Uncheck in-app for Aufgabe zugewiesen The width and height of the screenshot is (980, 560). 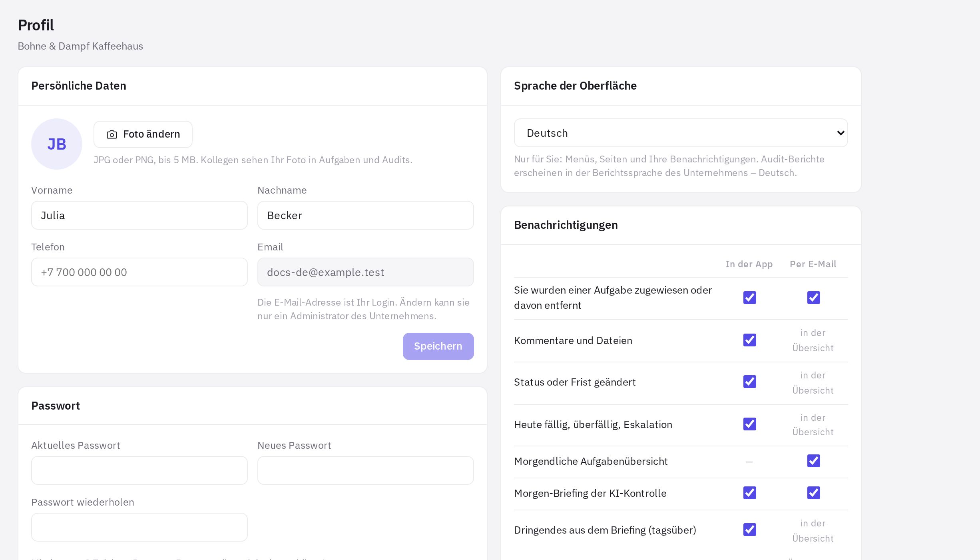click(750, 298)
